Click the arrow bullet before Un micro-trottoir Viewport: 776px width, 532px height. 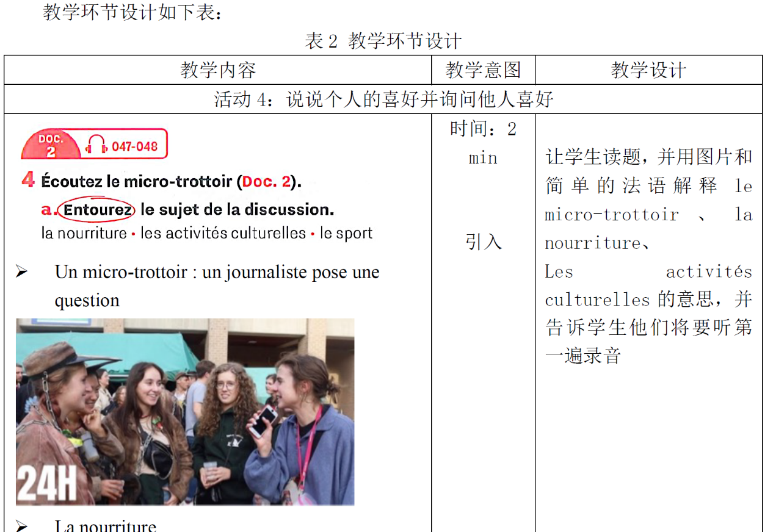coord(21,272)
